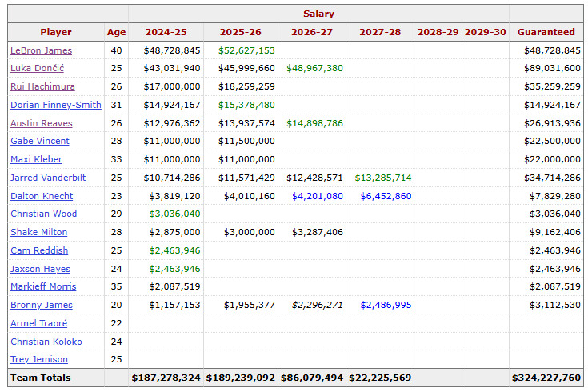
Task: Select total guaranteed $324,227,760 cell
Action: click(546, 378)
